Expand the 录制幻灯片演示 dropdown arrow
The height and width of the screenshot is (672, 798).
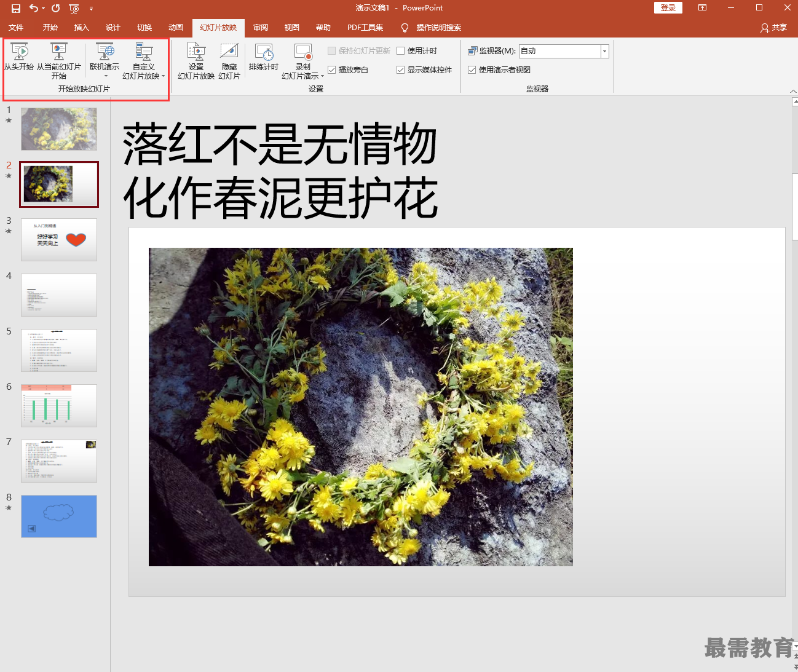[322, 76]
